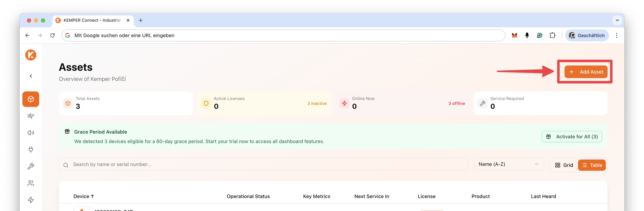Viewport: 644px width, 211px height.
Task: Switch to Table view
Action: (x=592, y=165)
